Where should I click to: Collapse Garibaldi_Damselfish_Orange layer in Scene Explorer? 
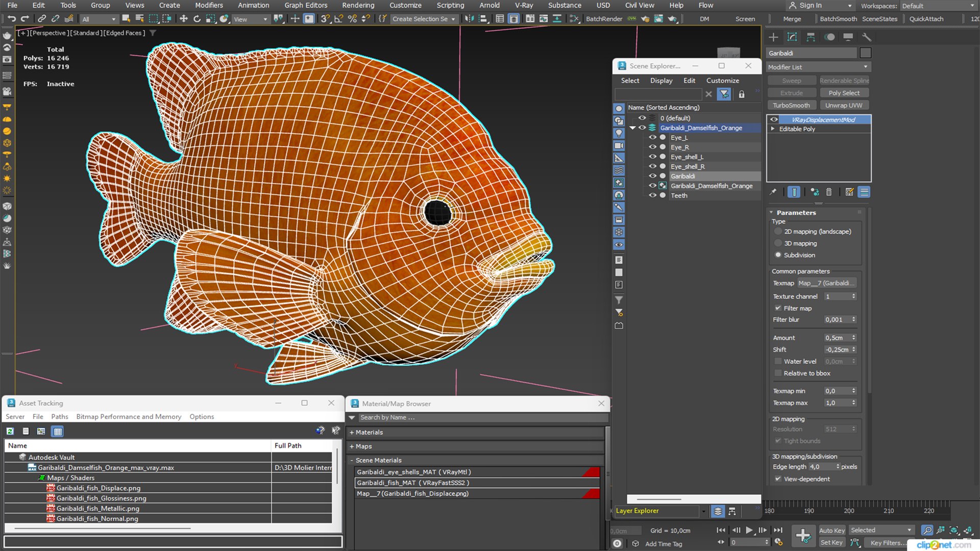click(x=632, y=128)
